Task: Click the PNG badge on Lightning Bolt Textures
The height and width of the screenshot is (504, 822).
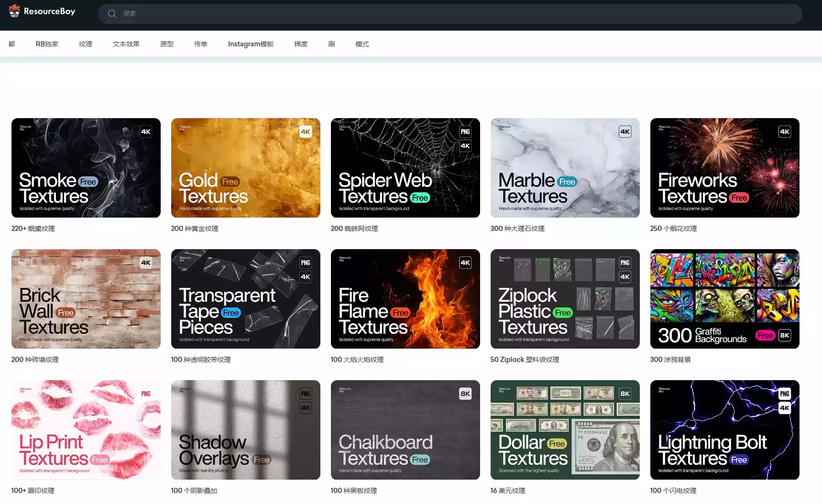Action: pyautogui.click(x=785, y=394)
